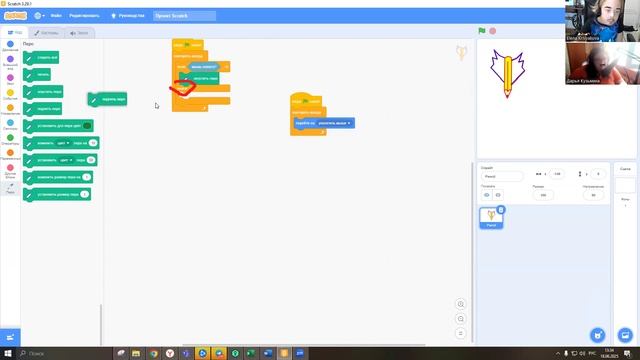
Task: Open dropdown of 'перейти на' motion block
Action: tap(335, 123)
